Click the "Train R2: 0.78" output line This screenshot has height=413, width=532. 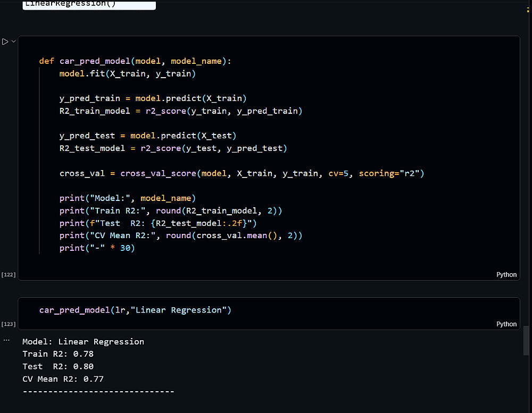[x=58, y=354]
